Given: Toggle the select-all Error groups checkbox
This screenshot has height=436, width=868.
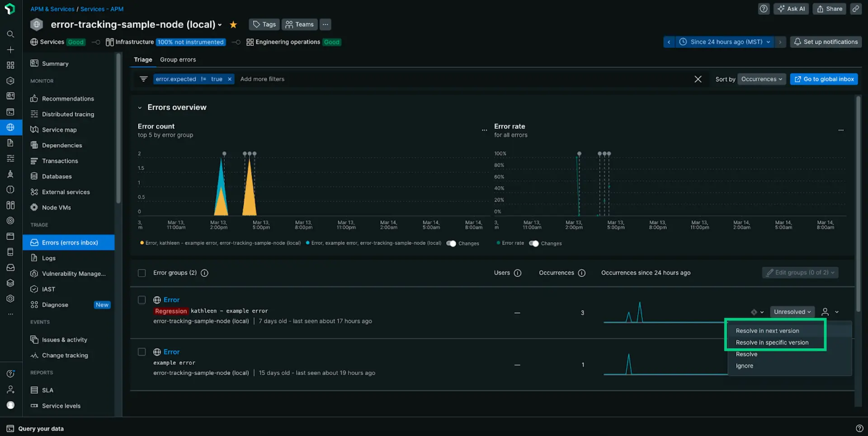Looking at the screenshot, I should [142, 273].
